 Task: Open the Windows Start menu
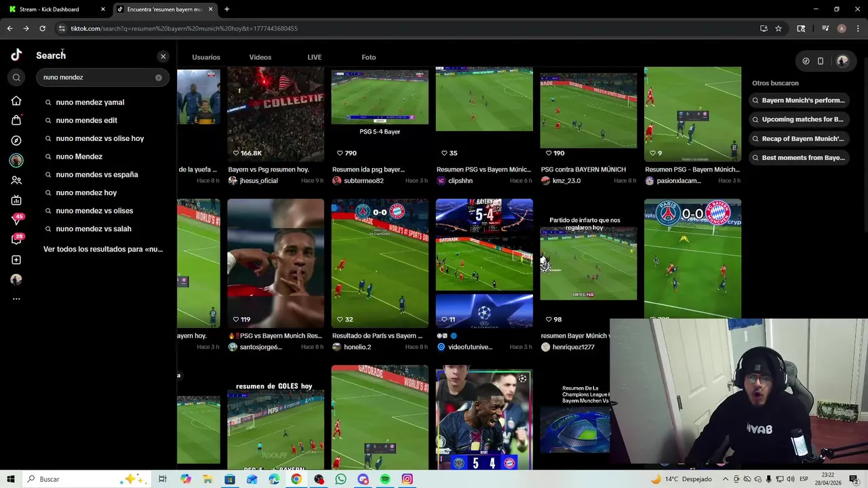pyautogui.click(x=11, y=479)
